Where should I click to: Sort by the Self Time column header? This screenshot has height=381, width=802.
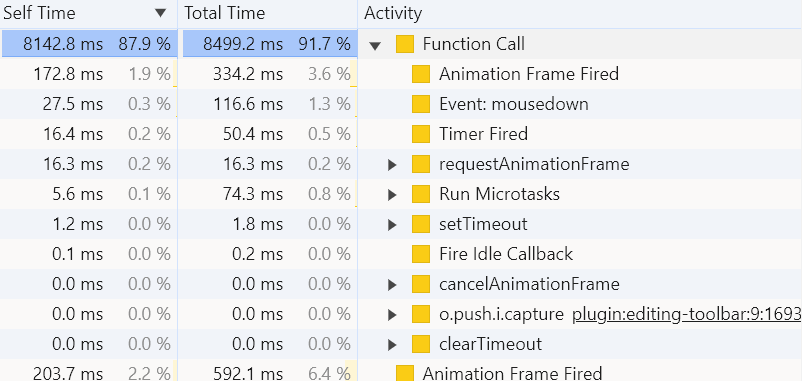(x=39, y=13)
